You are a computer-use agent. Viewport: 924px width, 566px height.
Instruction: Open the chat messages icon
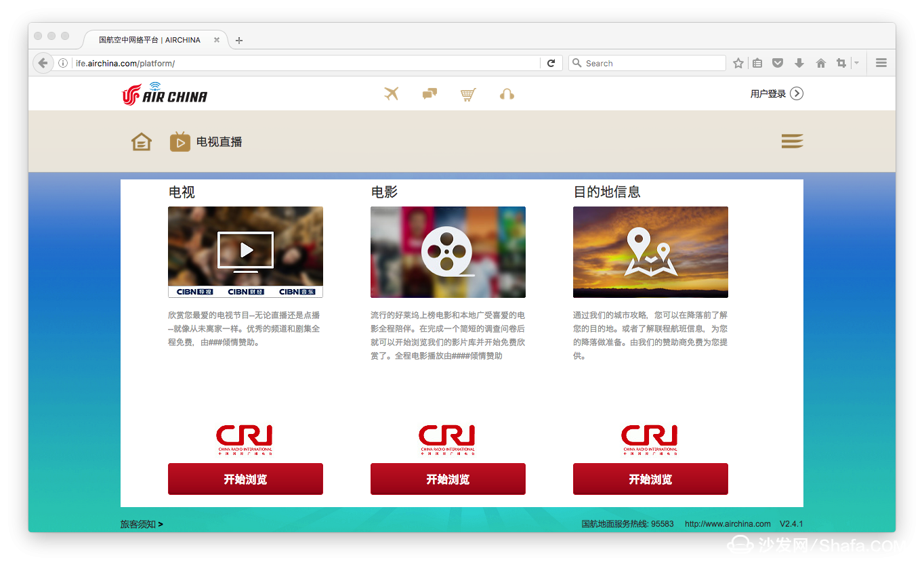pos(429,94)
